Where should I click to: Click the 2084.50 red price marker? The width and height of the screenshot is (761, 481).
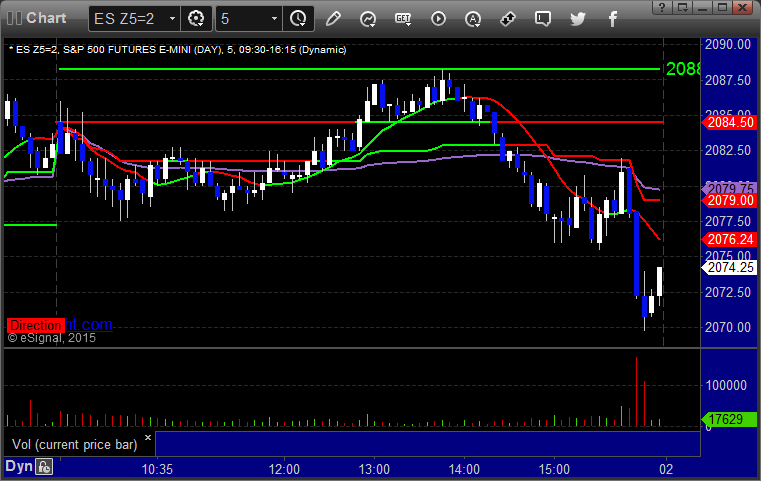click(729, 122)
